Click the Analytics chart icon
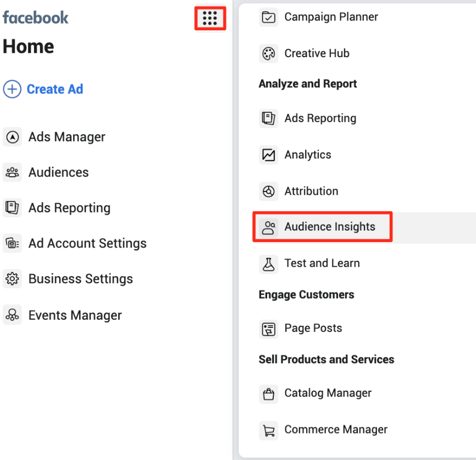Viewport: 476px width, 460px height. pyautogui.click(x=268, y=155)
